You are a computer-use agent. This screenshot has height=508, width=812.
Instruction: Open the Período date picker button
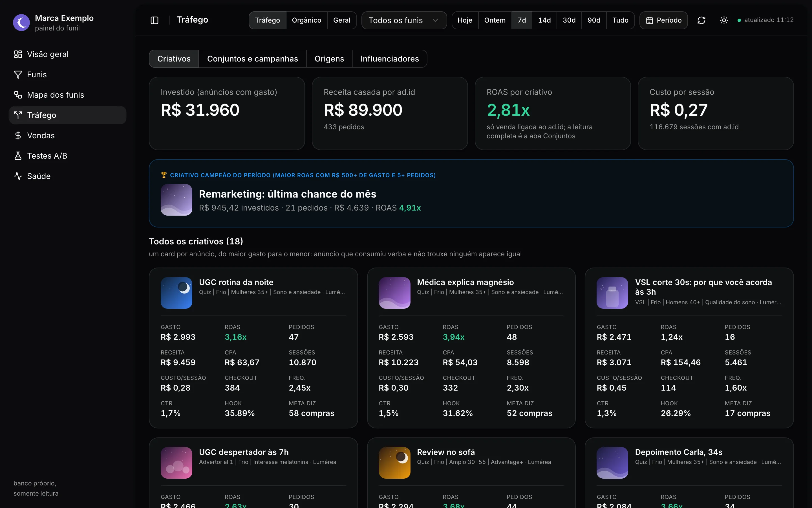tap(663, 20)
